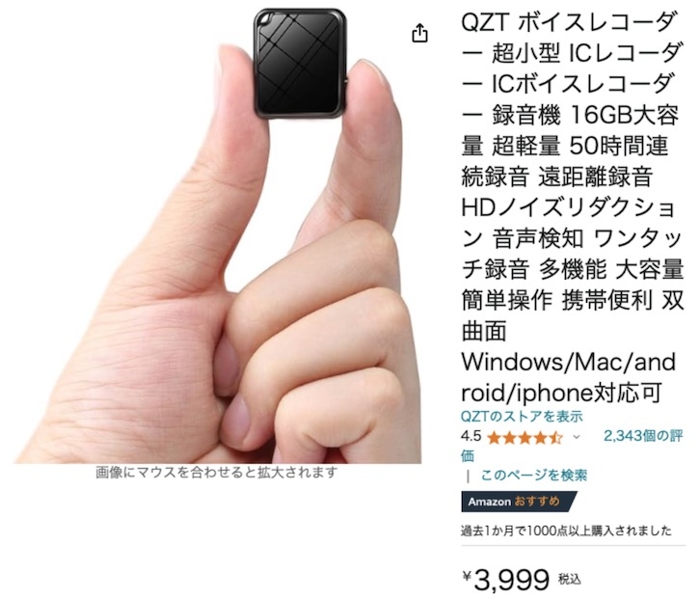Click the 16GB大容量 text in the title
This screenshot has height=599, width=700.
coord(570,130)
